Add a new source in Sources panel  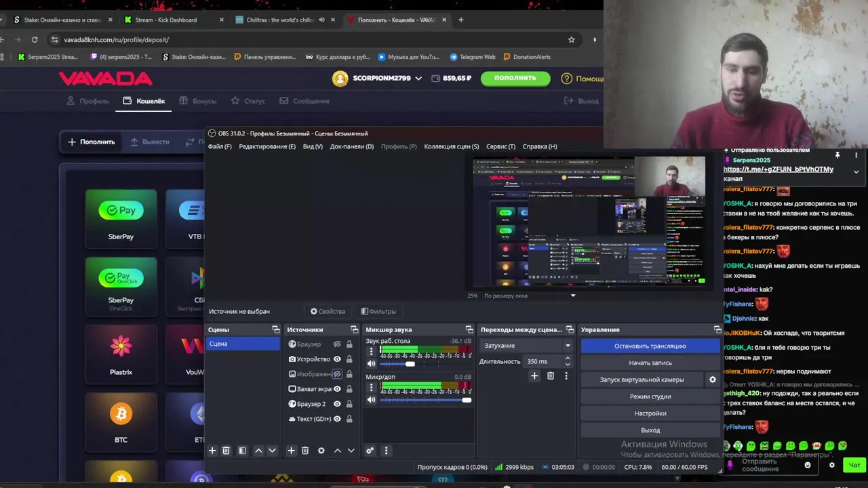(291, 451)
